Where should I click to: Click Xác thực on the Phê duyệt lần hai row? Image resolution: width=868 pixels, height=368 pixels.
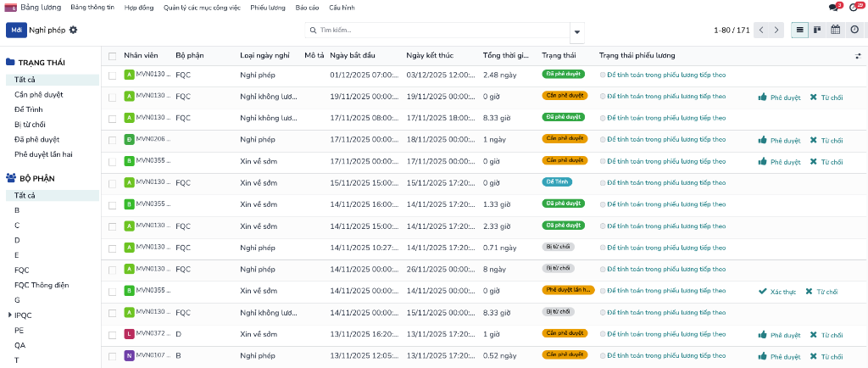pyautogui.click(x=776, y=292)
